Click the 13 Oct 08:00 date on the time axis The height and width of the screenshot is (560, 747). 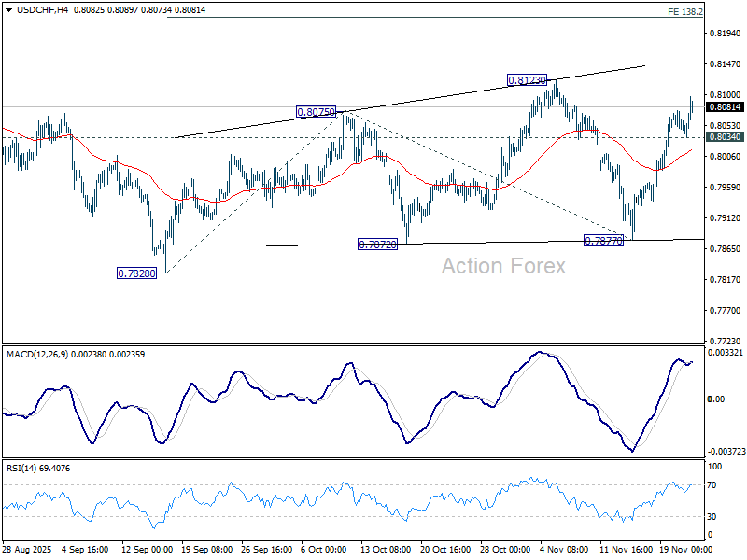coord(384,551)
